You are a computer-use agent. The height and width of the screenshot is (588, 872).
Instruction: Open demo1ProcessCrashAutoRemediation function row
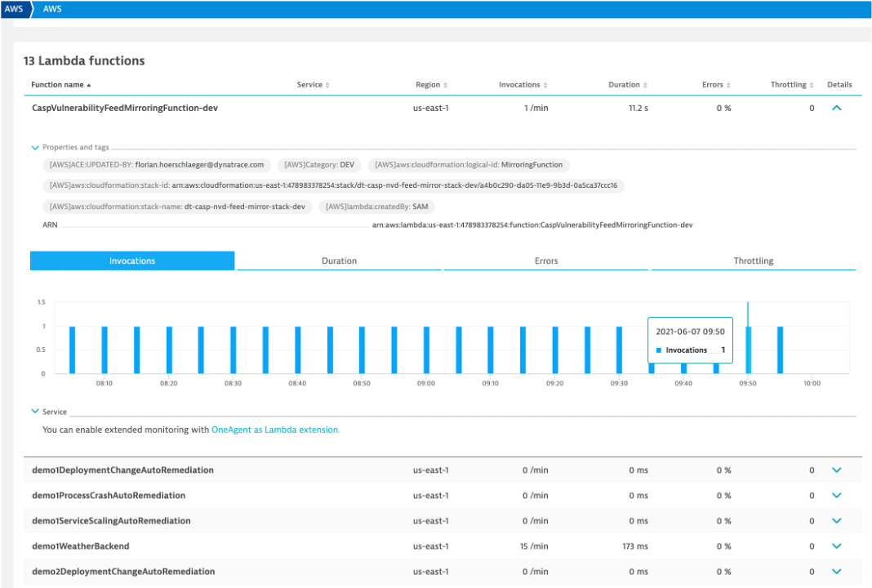pyautogui.click(x=109, y=496)
